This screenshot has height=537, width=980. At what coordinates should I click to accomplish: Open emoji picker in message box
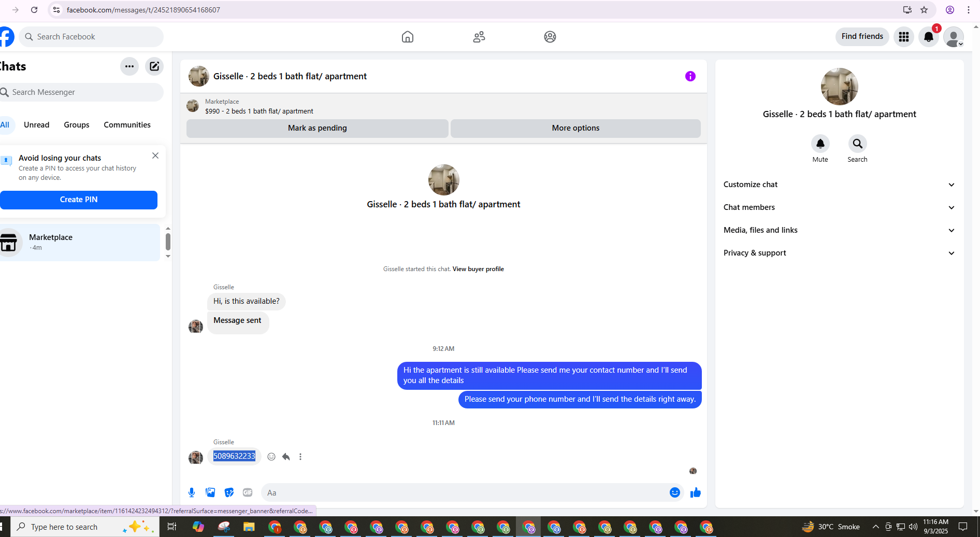(x=674, y=492)
